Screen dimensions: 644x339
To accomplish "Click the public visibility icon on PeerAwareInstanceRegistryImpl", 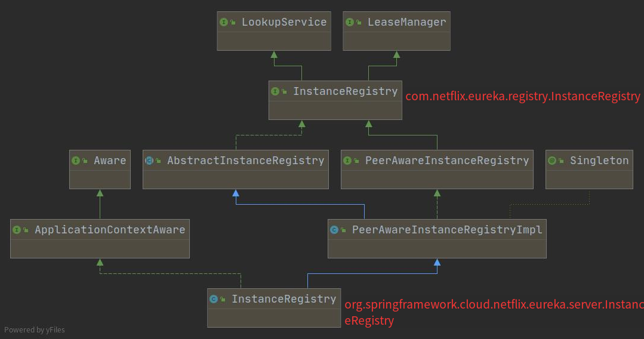I will point(343,230).
